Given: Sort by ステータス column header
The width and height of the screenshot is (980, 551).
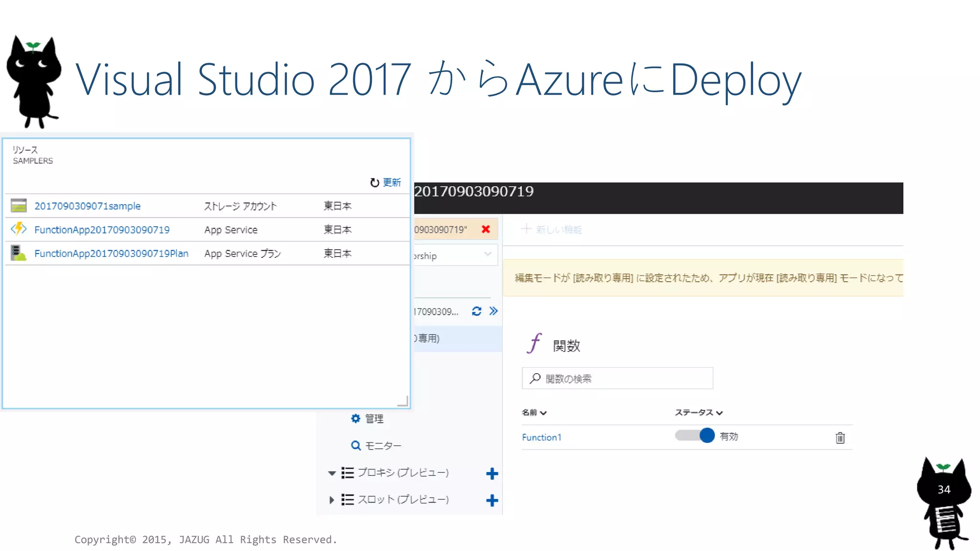Looking at the screenshot, I should click(699, 412).
